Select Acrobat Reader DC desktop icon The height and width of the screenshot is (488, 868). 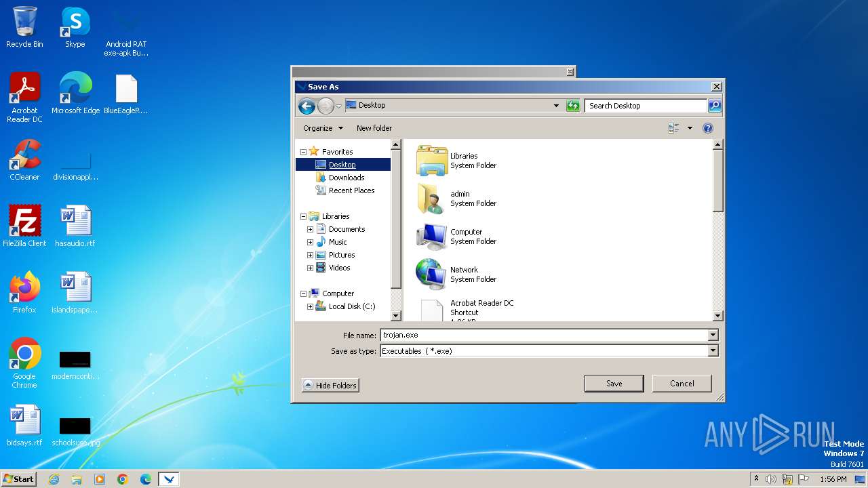point(24,98)
